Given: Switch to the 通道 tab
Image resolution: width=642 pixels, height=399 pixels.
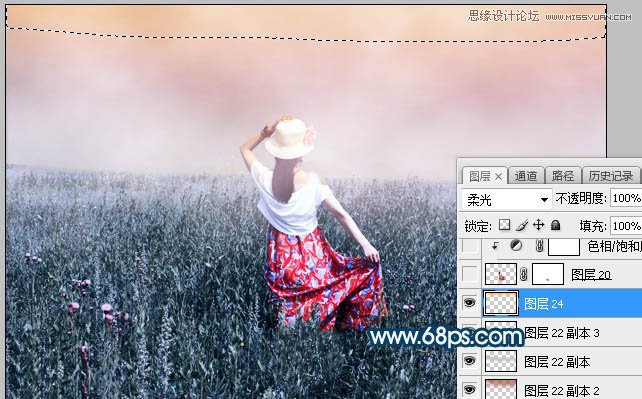Looking at the screenshot, I should pyautogui.click(x=526, y=176).
